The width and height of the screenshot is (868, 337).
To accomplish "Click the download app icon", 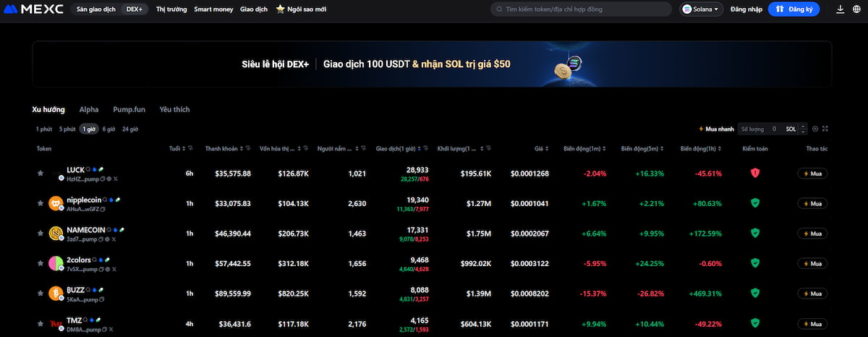I will (x=840, y=9).
